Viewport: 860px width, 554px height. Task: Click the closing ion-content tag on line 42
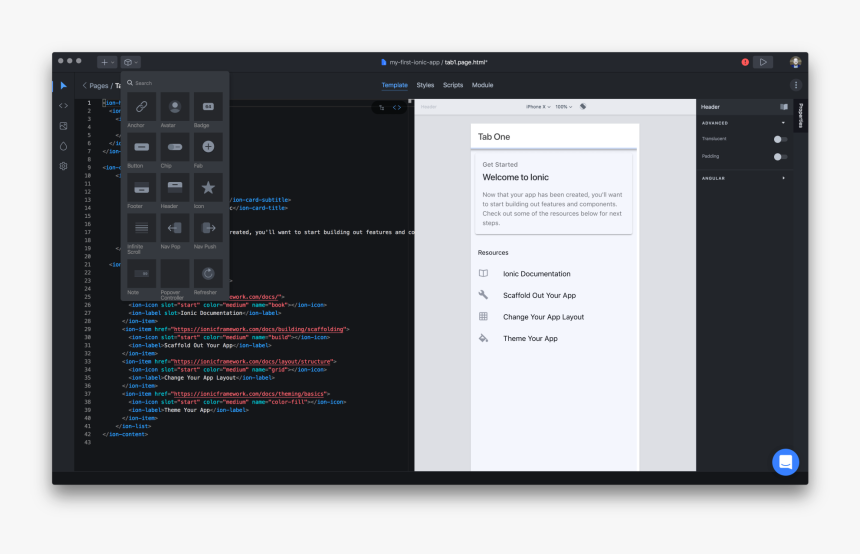[125, 434]
